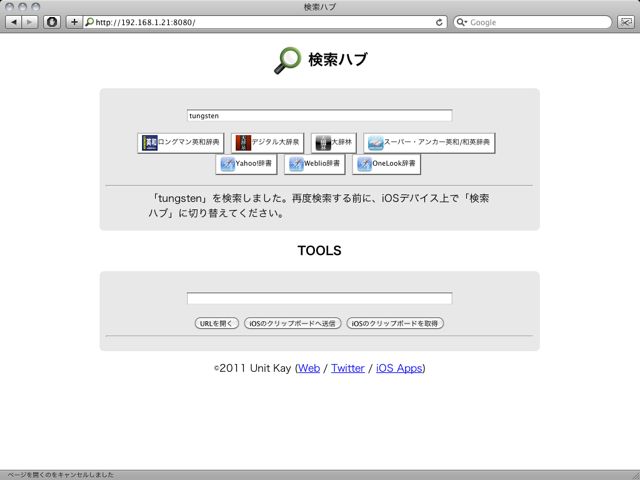
Task: Click the URLを開く button
Action: (217, 323)
